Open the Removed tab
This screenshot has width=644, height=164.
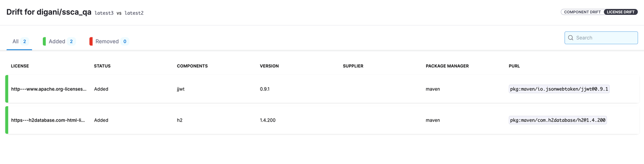pos(109,41)
